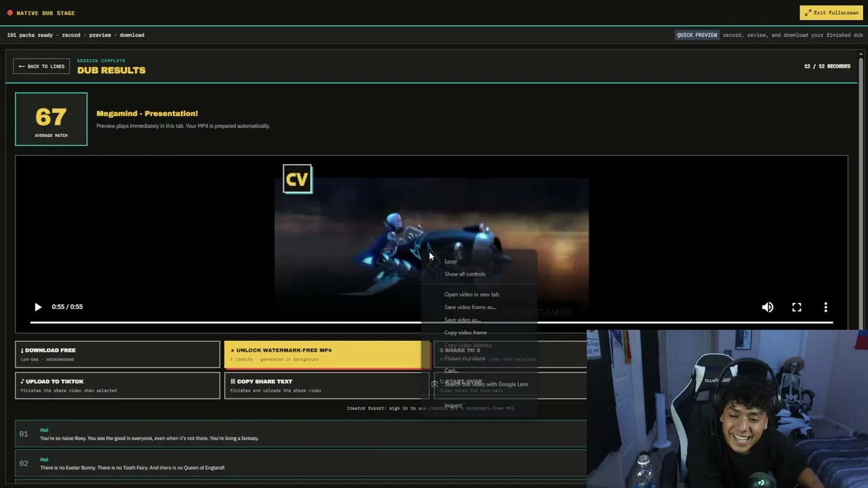Click the red dot logo icon
Screen dimensions: 868x488
[9, 13]
